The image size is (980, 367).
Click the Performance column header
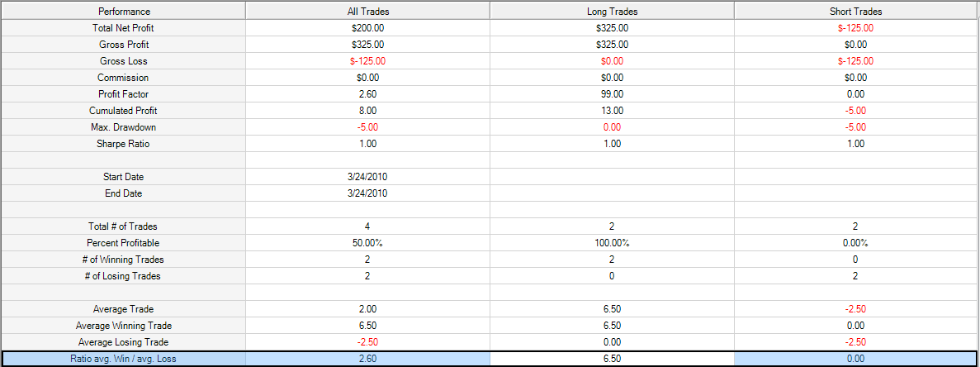123,12
